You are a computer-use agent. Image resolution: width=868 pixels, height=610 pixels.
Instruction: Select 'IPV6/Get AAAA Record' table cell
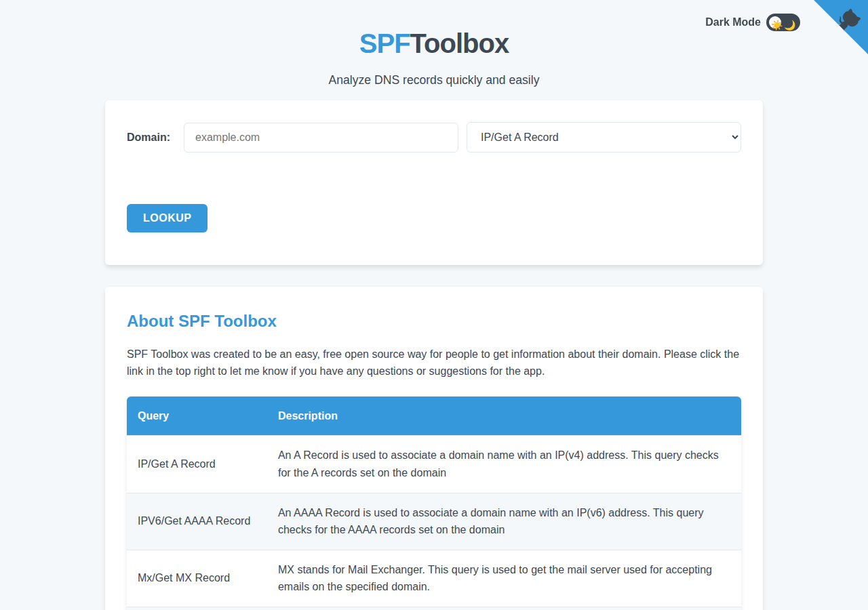pyautogui.click(x=197, y=521)
